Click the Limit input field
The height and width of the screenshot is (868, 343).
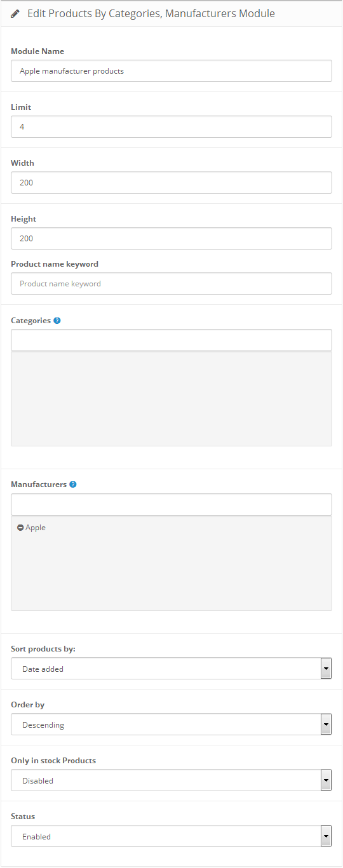(171, 127)
